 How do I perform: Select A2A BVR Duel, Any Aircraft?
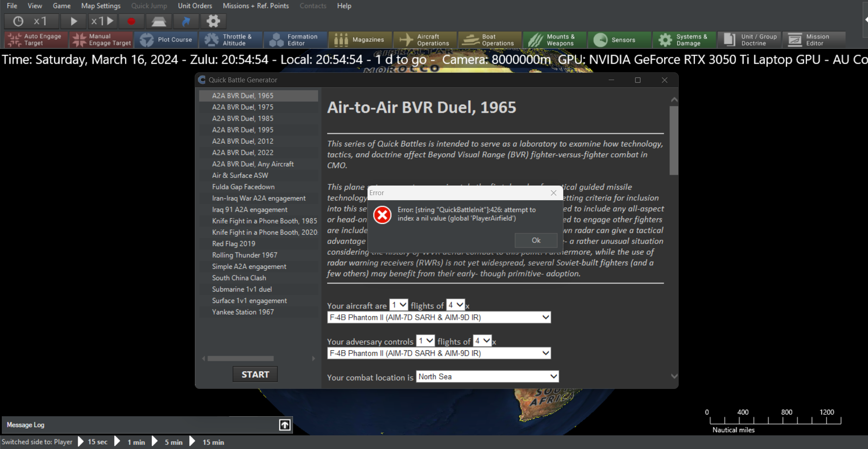[258, 164]
